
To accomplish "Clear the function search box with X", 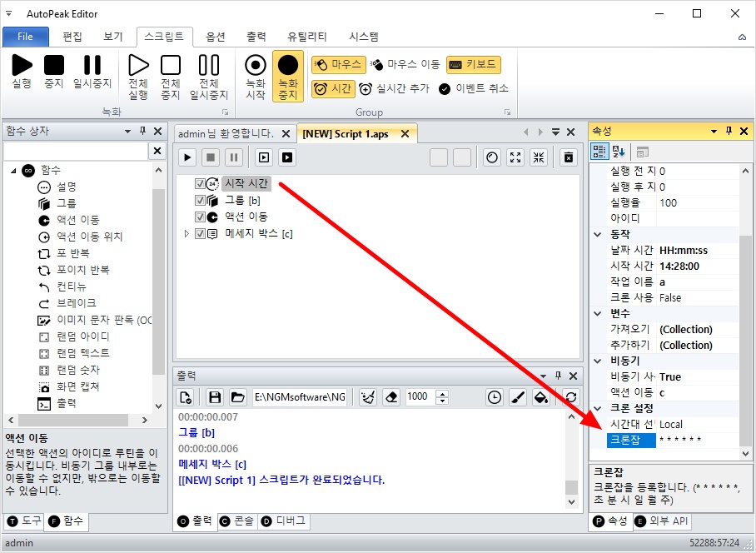I will 157,151.
